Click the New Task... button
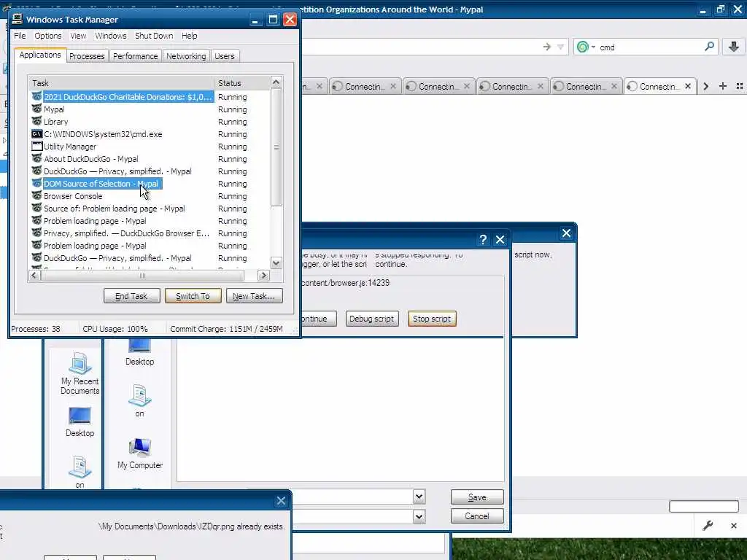The width and height of the screenshot is (747, 560). point(254,296)
